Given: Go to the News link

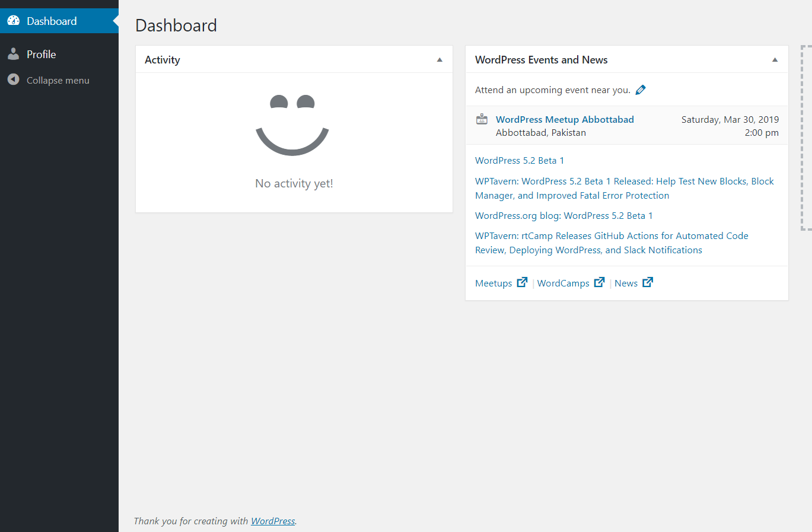Looking at the screenshot, I should [626, 283].
